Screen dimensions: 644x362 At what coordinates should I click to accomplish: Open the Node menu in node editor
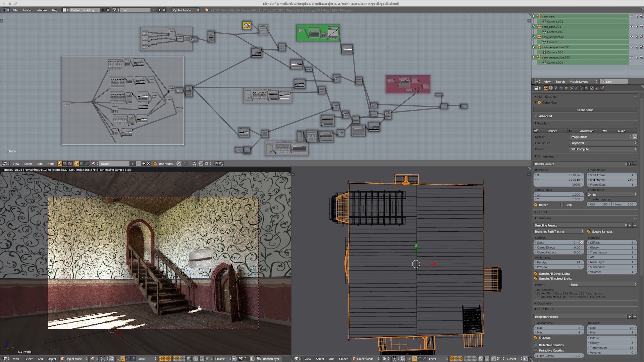click(x=51, y=164)
